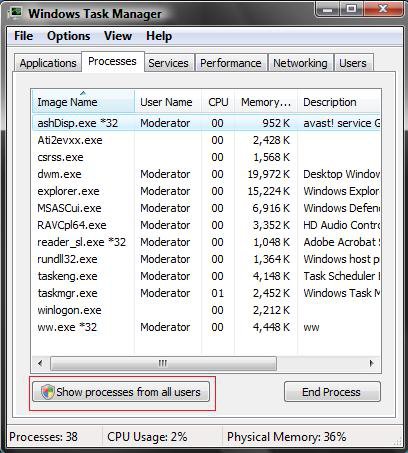Open the File menu
408x453 pixels.
tap(23, 36)
